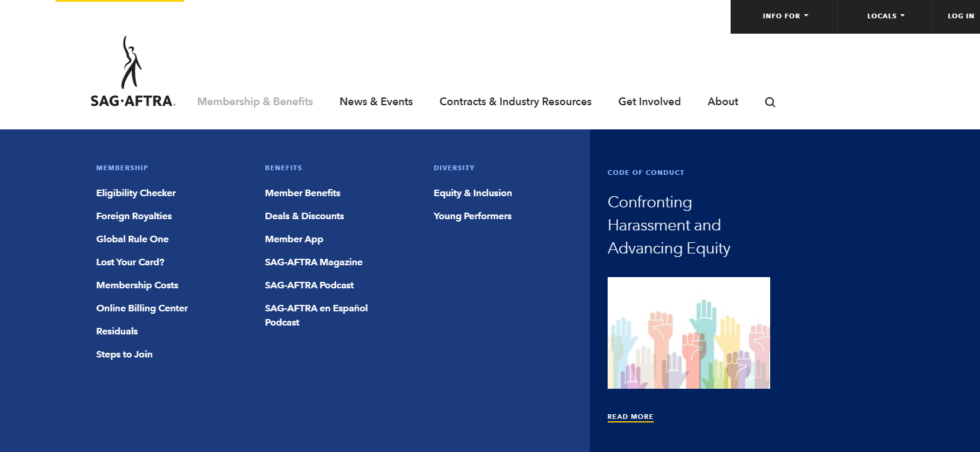Open Get Involved menu
Viewport: 980px width, 452px height.
coord(650,102)
